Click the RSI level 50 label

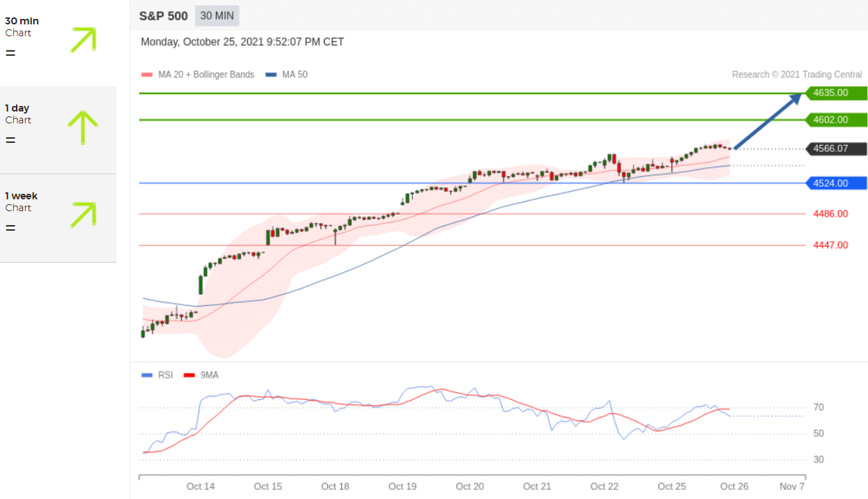pyautogui.click(x=819, y=433)
